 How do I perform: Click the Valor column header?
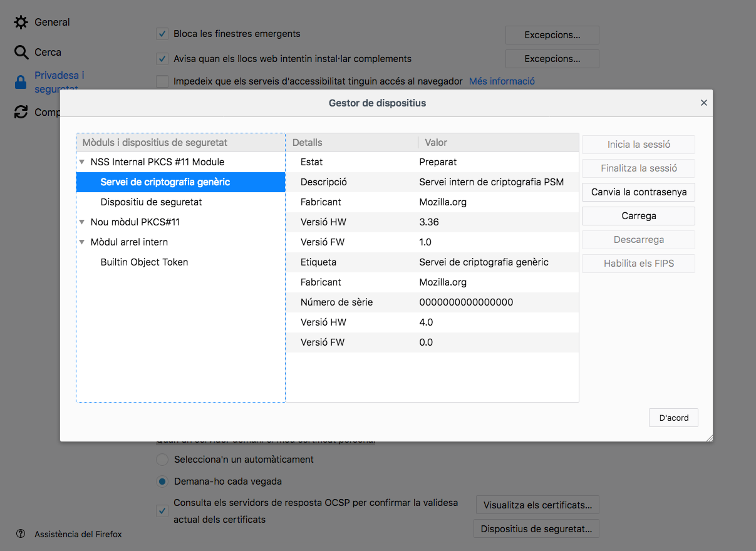(436, 143)
